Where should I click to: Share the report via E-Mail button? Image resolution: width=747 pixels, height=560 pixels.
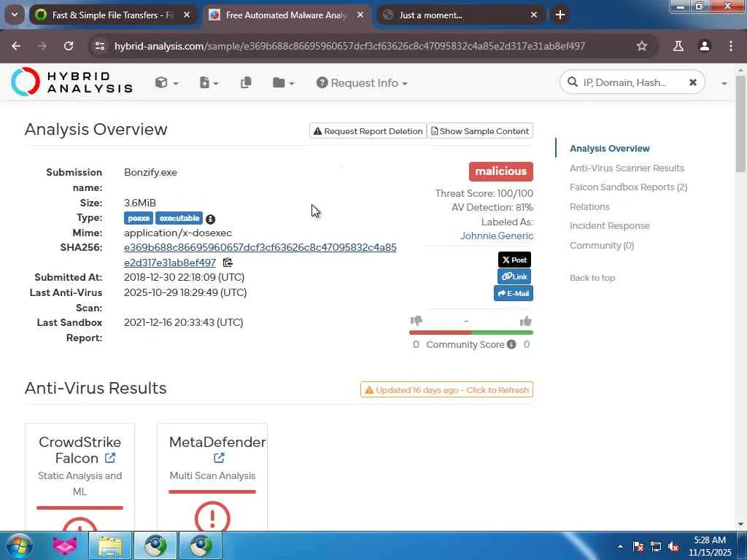click(513, 293)
